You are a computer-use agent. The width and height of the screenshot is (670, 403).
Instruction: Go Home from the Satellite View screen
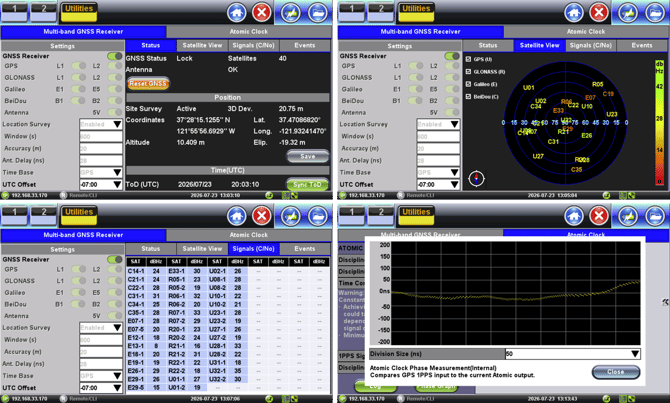pyautogui.click(x=574, y=12)
